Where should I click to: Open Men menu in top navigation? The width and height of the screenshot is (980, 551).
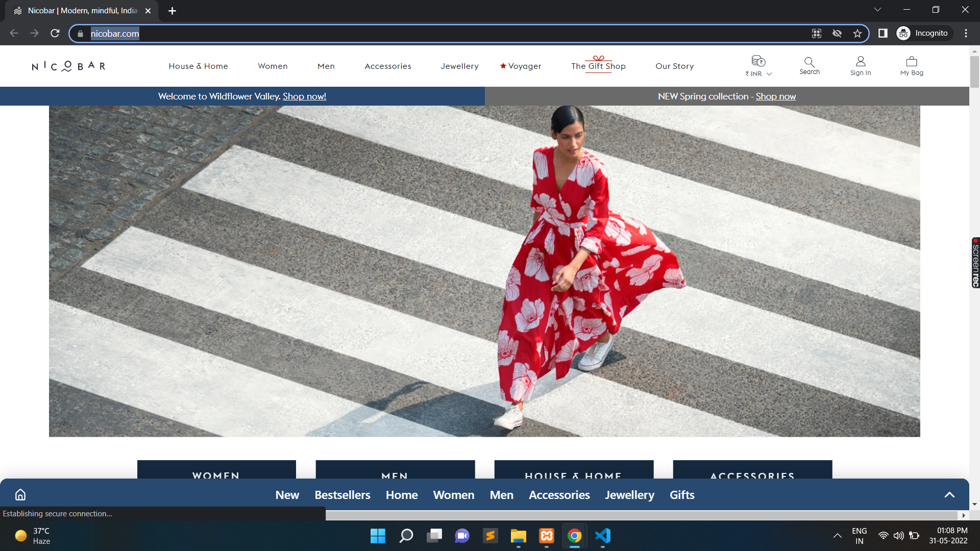pos(326,66)
